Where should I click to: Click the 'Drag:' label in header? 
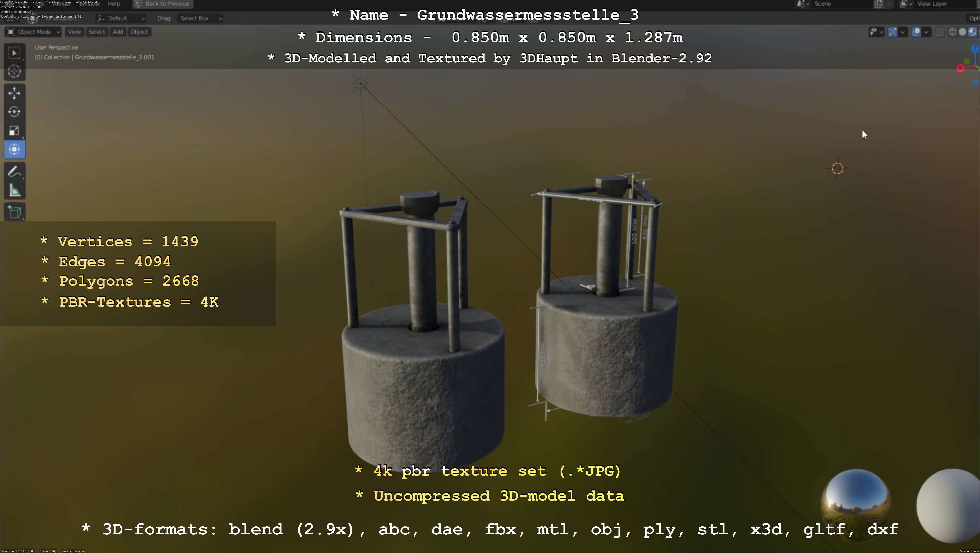pos(164,18)
